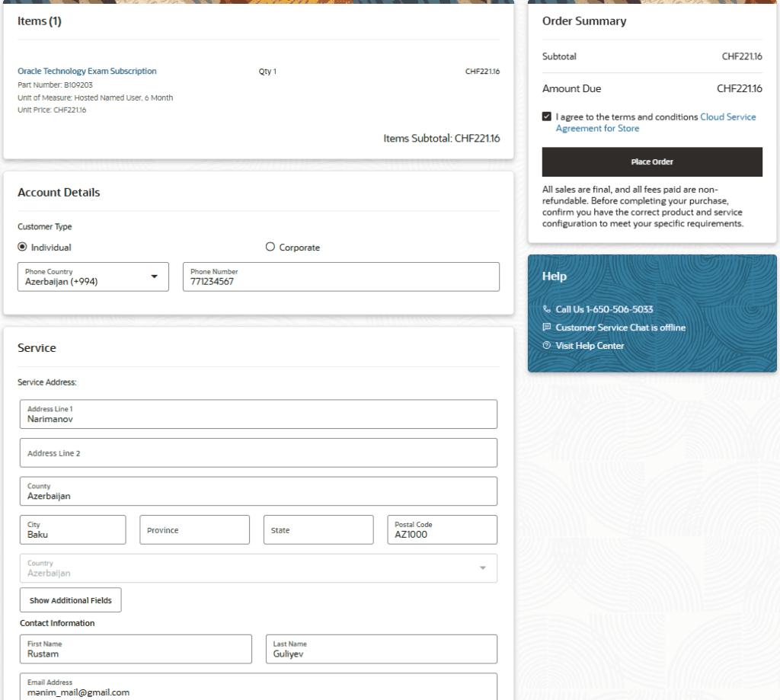Click the phone icon beside Call Us
780x700 pixels.
click(x=546, y=309)
